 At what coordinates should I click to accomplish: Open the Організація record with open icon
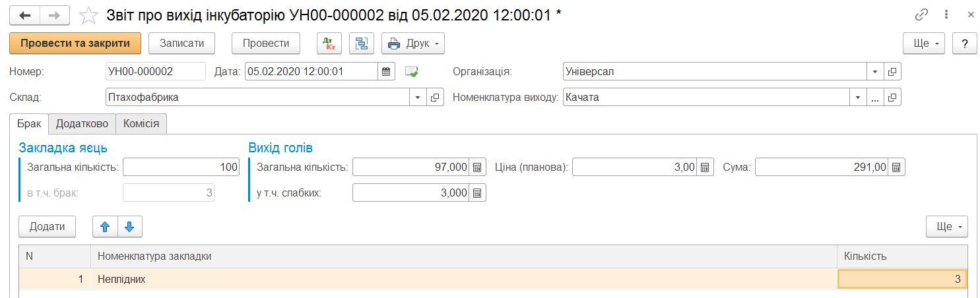point(892,71)
